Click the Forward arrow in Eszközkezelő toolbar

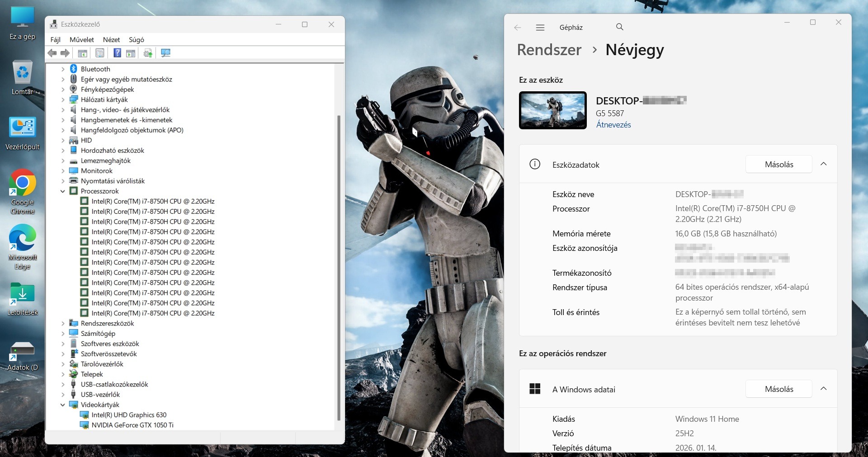pyautogui.click(x=65, y=53)
